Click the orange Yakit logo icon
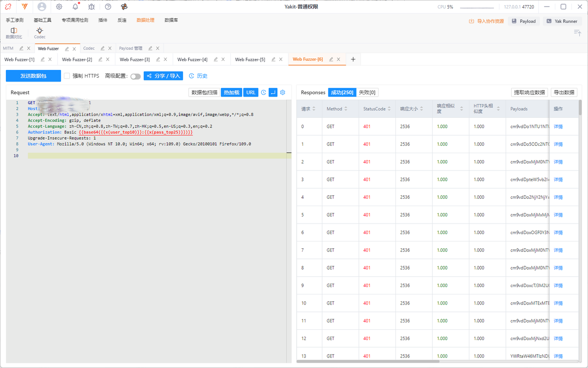This screenshot has width=588, height=368. point(25,7)
